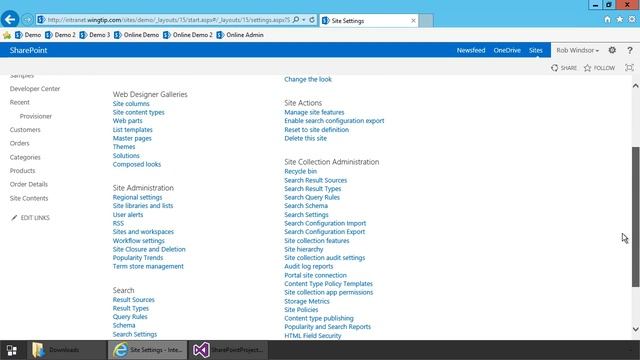Click the scrollbar down arrow
640x360 pixels.
click(x=636, y=329)
